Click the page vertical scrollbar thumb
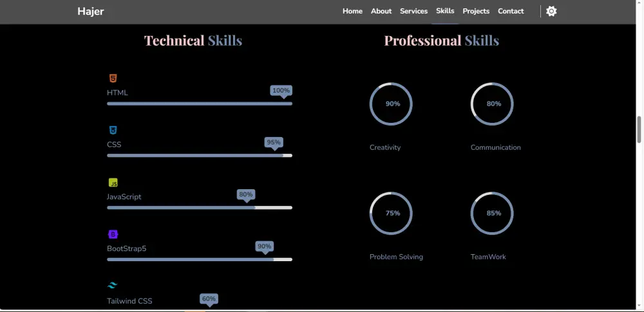The height and width of the screenshot is (312, 644). pyautogui.click(x=639, y=129)
